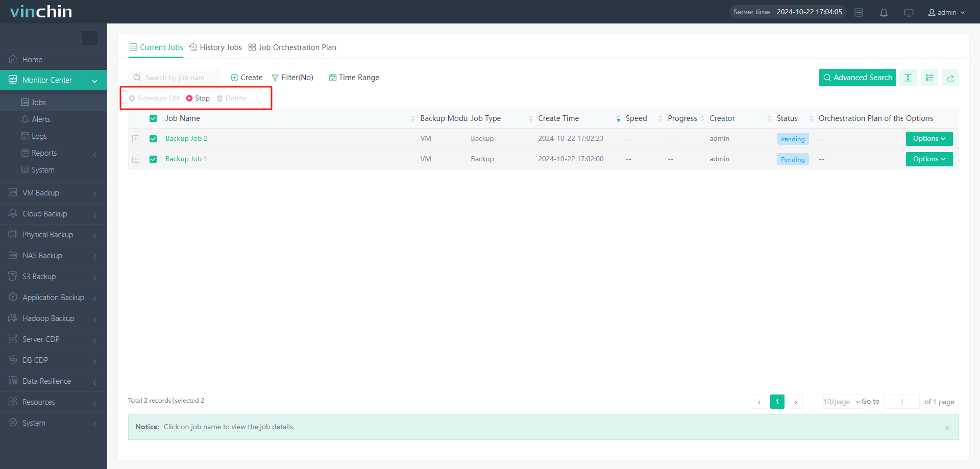Open the 10/page size dropdown
The height and width of the screenshot is (469, 980).
point(841,402)
